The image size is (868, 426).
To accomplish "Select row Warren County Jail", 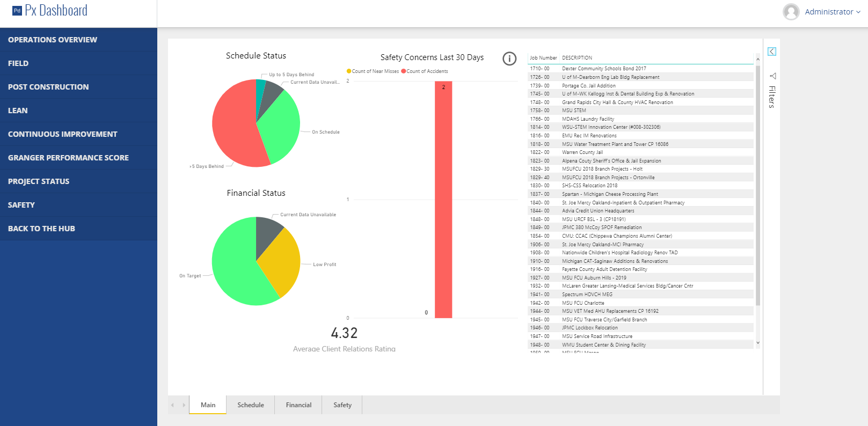I will click(641, 152).
